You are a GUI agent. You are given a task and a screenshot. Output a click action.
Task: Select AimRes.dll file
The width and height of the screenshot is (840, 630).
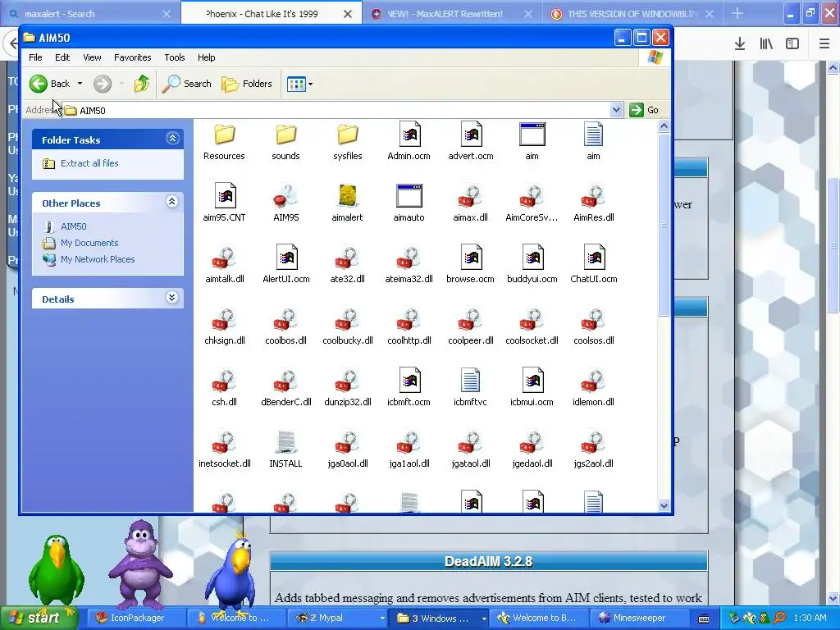(594, 203)
